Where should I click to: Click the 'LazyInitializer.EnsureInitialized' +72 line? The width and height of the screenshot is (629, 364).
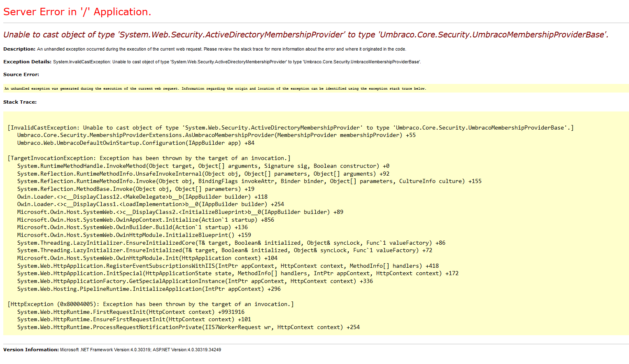click(x=225, y=250)
